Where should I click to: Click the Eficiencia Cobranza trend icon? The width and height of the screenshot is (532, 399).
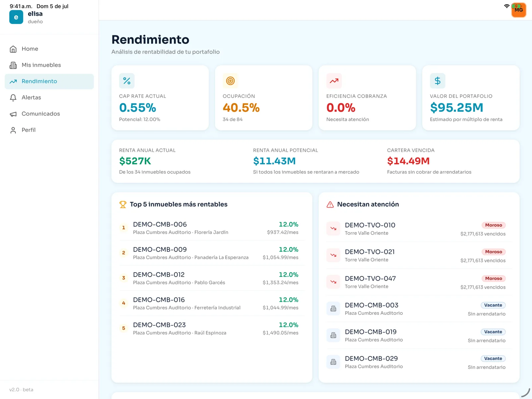coord(334,81)
